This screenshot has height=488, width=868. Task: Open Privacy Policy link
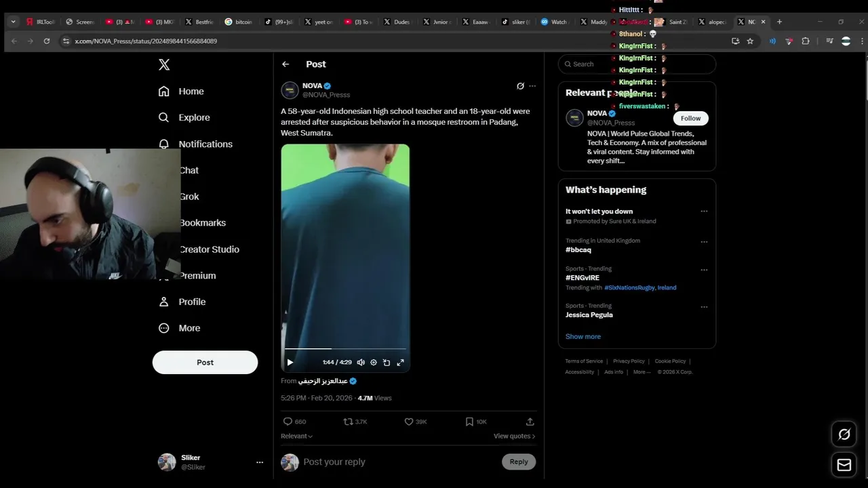[629, 361]
